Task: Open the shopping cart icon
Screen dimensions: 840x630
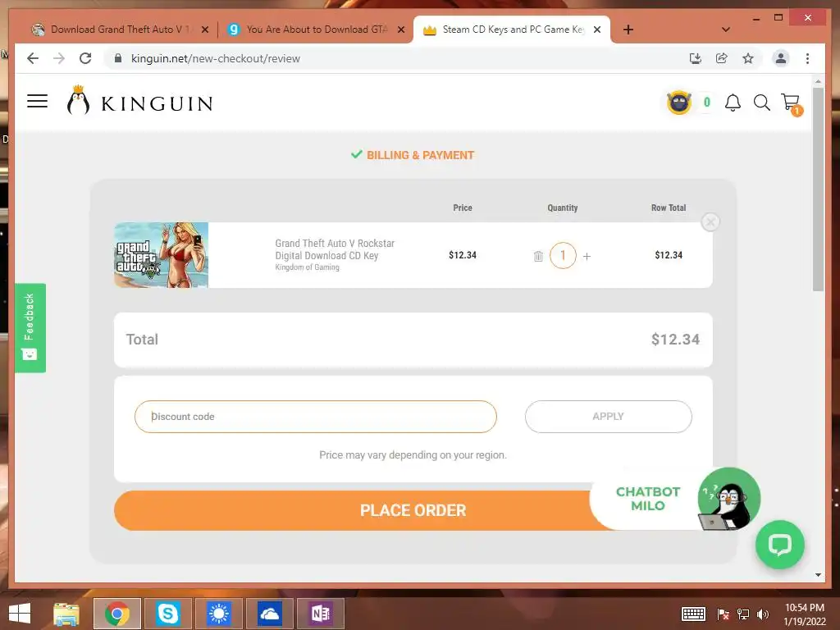Action: tap(791, 103)
